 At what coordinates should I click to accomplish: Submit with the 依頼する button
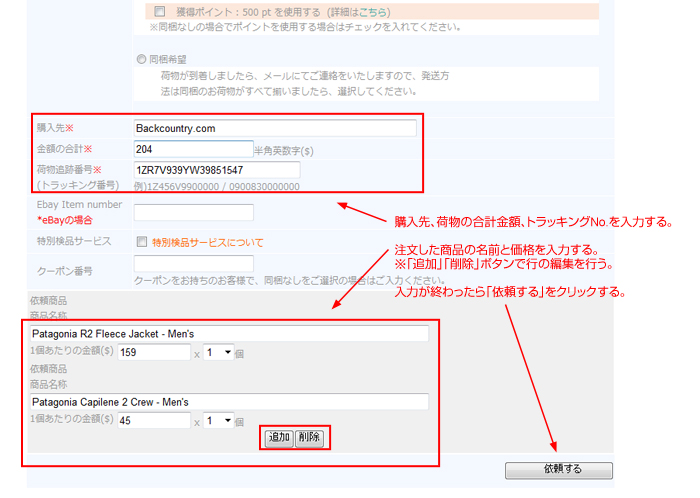(558, 469)
